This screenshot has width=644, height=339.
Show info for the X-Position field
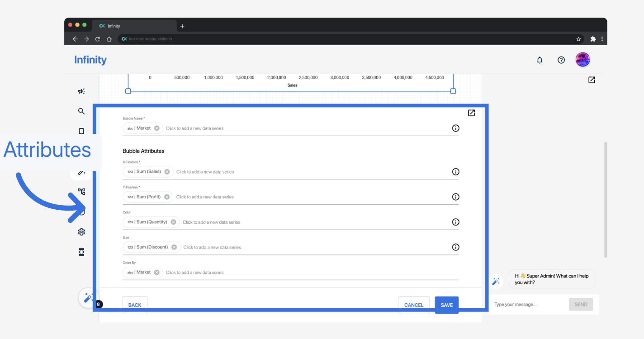455,172
